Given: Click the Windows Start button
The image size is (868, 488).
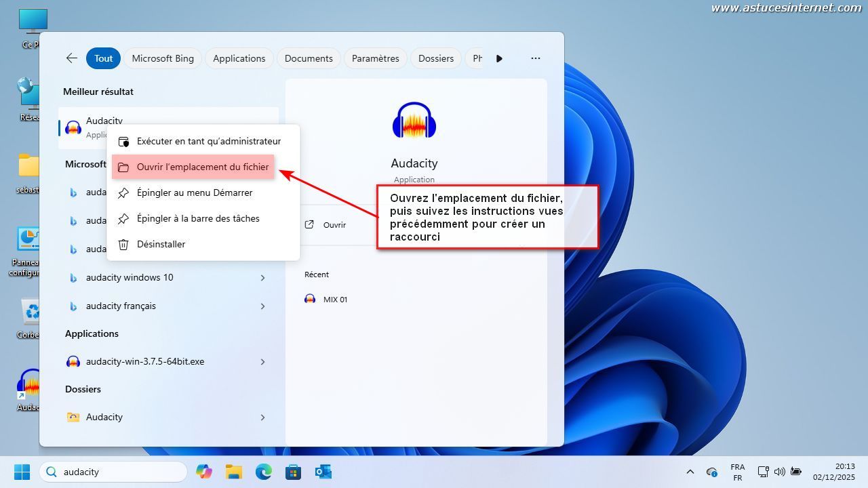Looking at the screenshot, I should tap(22, 472).
